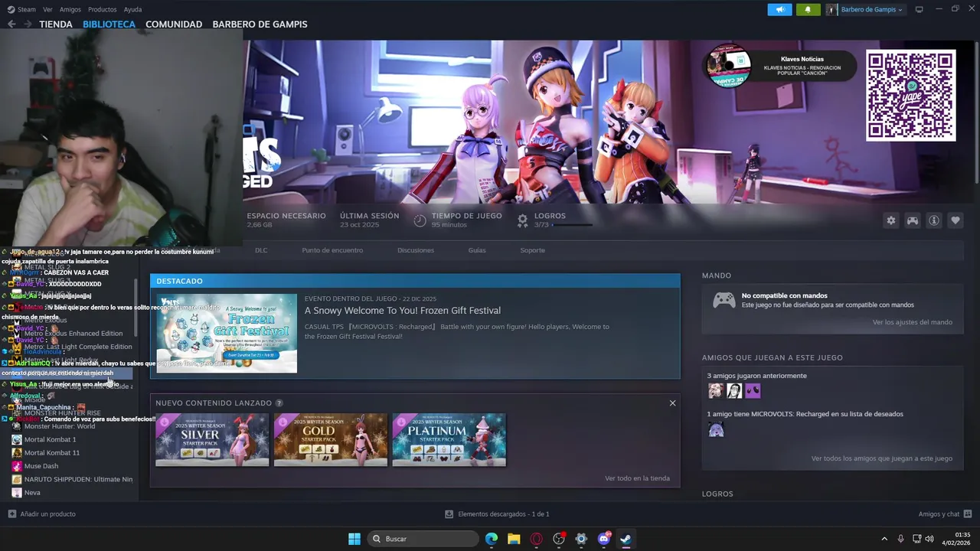Go to the TIENDA section

point(56,24)
